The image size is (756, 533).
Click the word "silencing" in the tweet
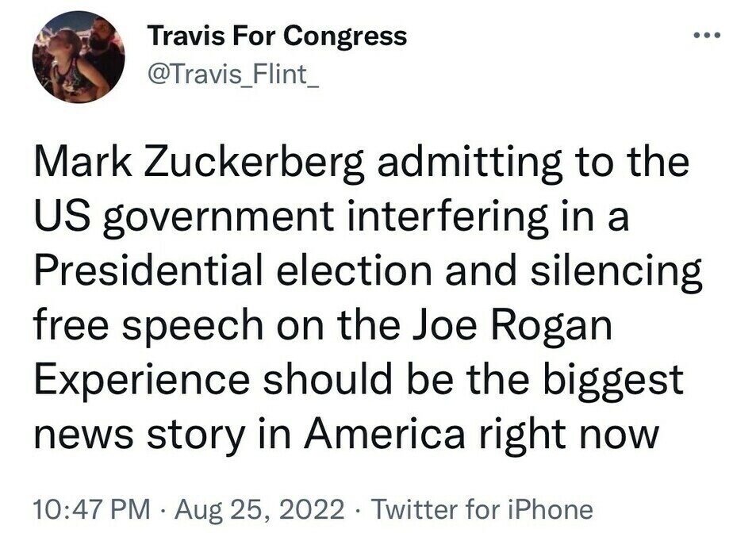click(616, 272)
